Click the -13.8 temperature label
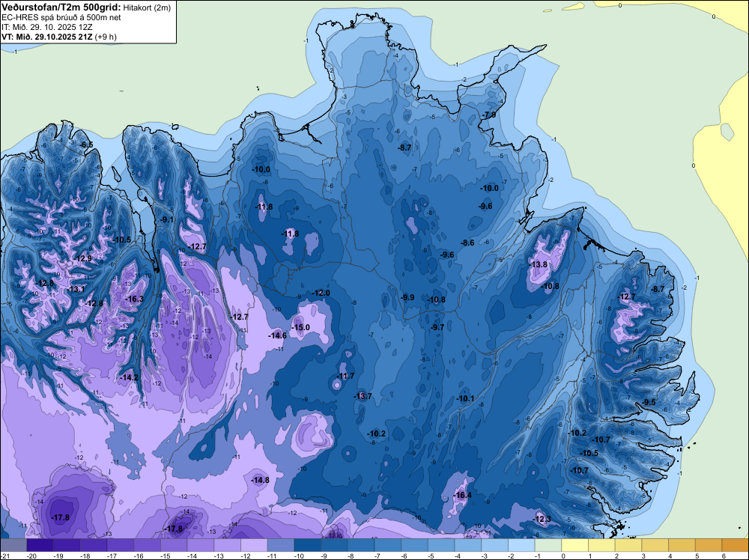 click(539, 264)
